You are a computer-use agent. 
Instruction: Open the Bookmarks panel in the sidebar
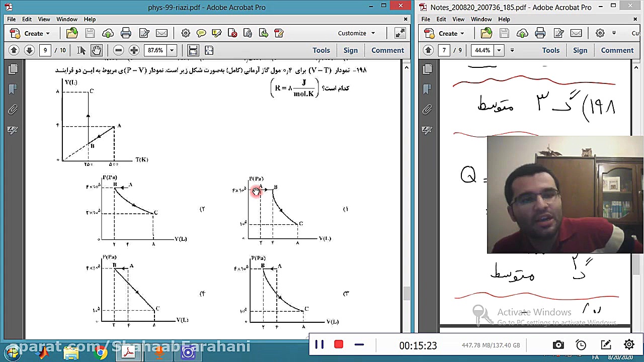click(13, 89)
